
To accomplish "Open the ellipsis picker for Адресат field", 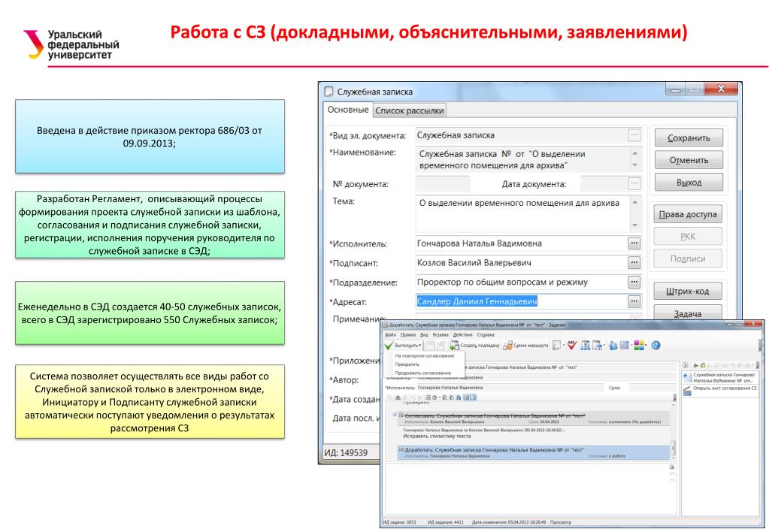I will [634, 301].
